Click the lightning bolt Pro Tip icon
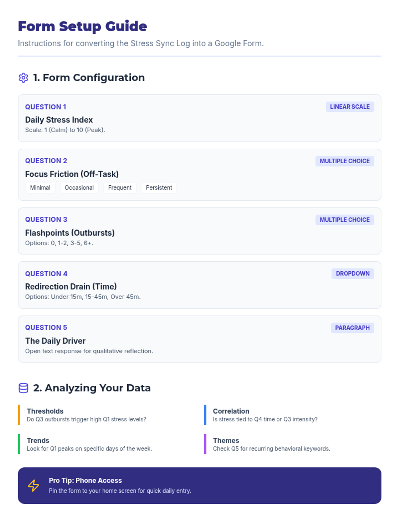The height and width of the screenshot is (532, 399). pyautogui.click(x=33, y=485)
